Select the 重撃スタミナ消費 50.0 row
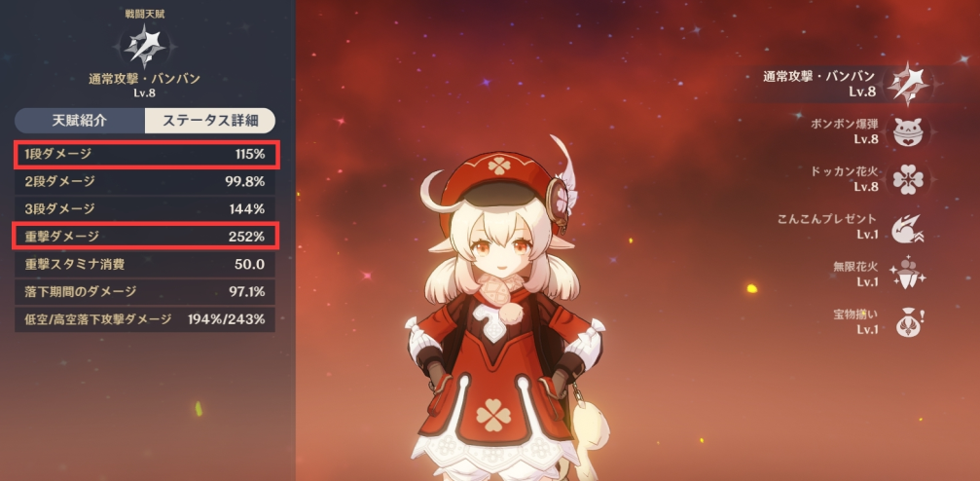 pyautogui.click(x=145, y=265)
